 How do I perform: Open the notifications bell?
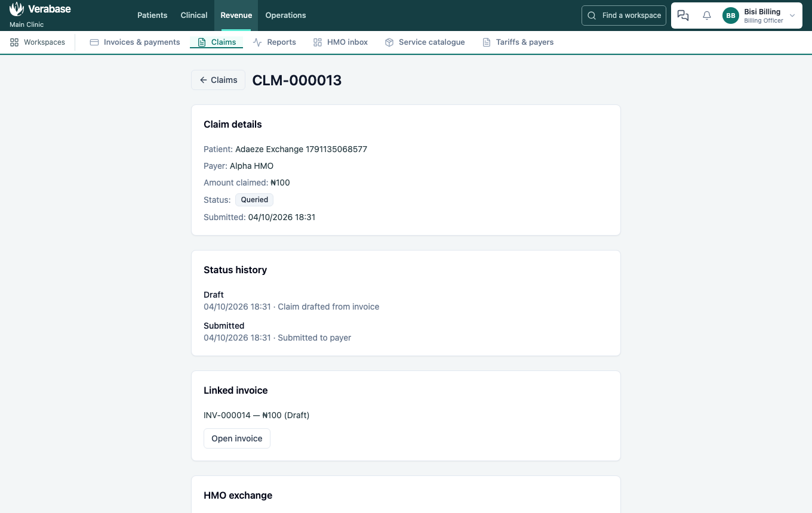707,16
